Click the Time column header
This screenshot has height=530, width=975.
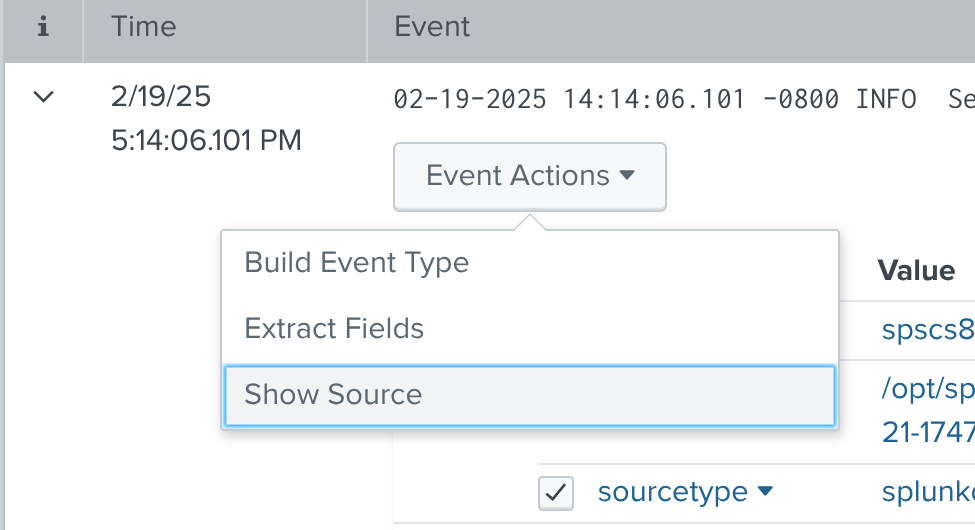[x=144, y=27]
